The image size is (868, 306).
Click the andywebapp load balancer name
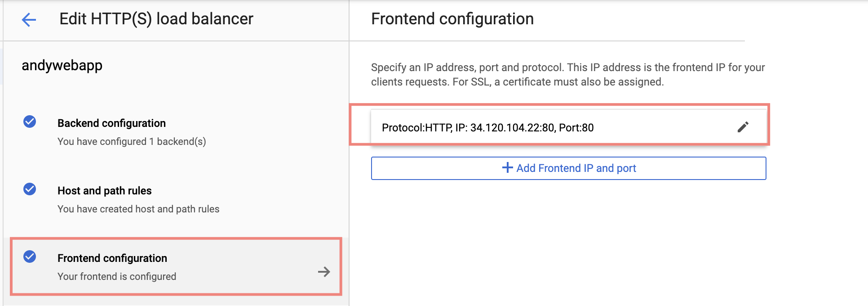pyautogui.click(x=62, y=66)
